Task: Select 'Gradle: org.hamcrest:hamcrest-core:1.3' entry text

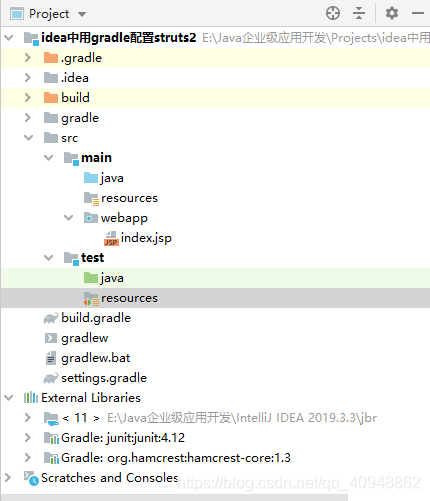Action: pyautogui.click(x=176, y=458)
